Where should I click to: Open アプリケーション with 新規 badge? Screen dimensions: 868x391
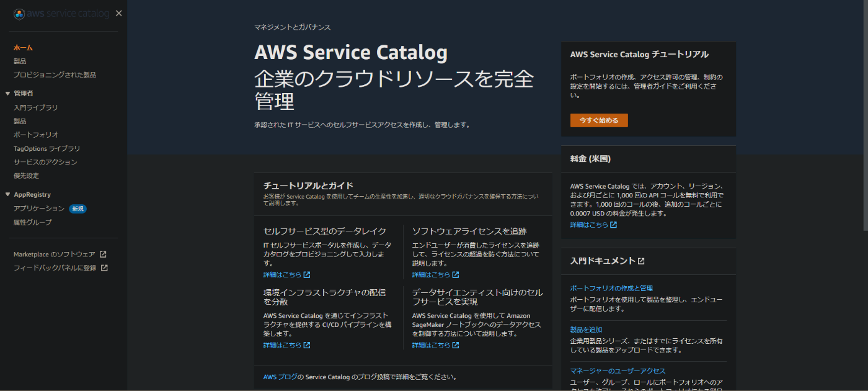point(39,209)
